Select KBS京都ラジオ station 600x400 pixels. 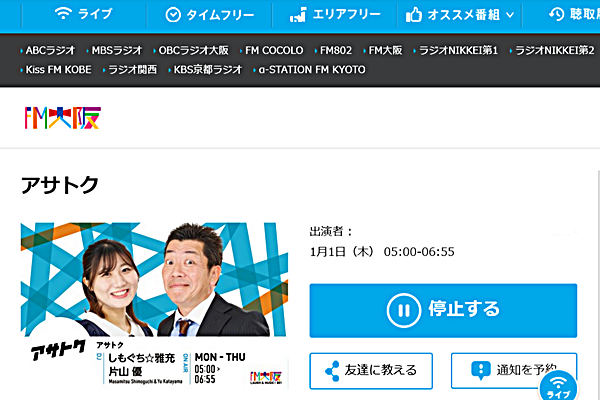click(x=206, y=70)
